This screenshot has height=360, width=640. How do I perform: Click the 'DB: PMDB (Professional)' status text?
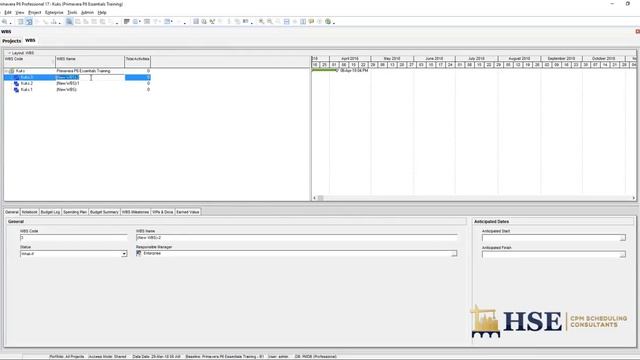(x=316, y=356)
